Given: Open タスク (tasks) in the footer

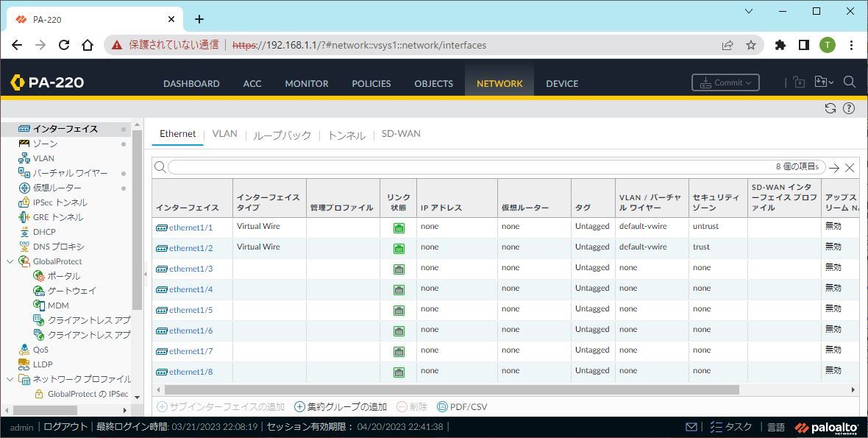Looking at the screenshot, I should click(730, 427).
